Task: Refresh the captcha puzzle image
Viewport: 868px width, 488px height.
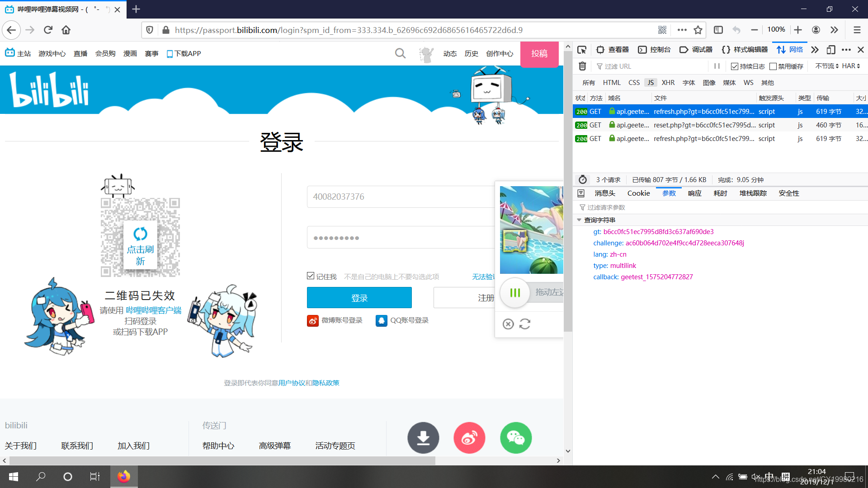Action: [x=525, y=324]
